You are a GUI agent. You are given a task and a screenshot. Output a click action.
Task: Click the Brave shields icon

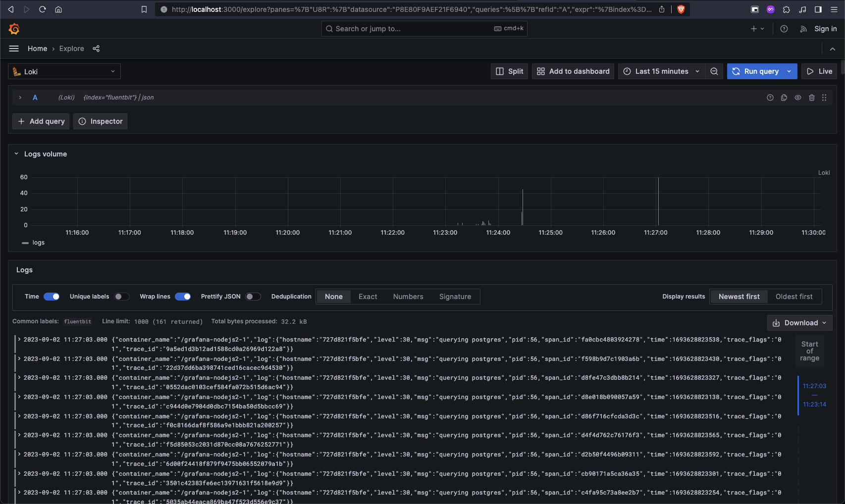[681, 9]
